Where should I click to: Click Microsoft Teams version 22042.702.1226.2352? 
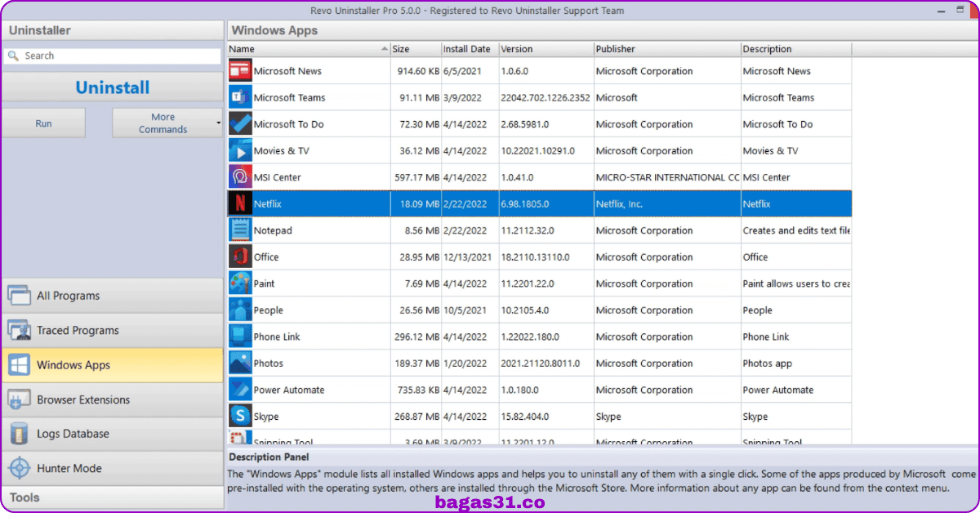click(545, 97)
